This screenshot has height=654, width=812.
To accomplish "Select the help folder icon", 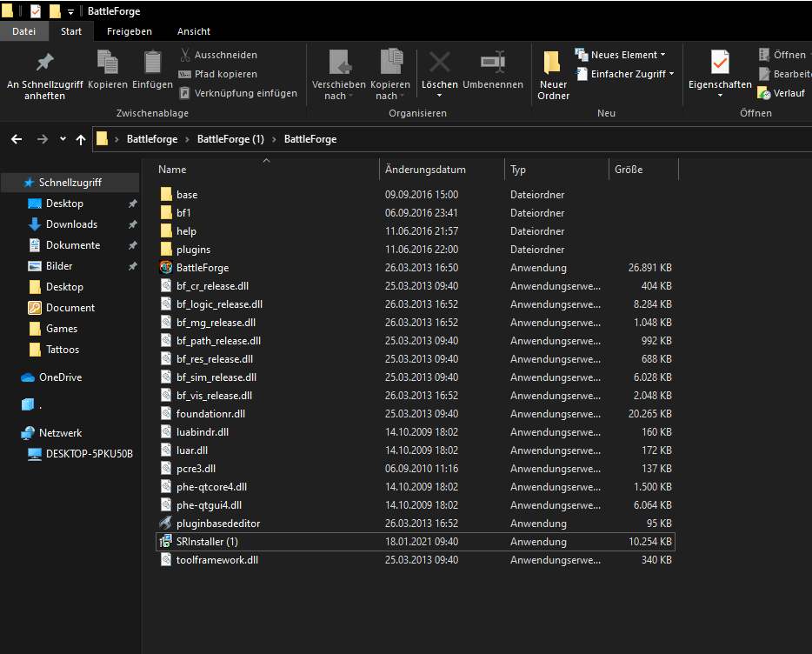I will coord(166,231).
